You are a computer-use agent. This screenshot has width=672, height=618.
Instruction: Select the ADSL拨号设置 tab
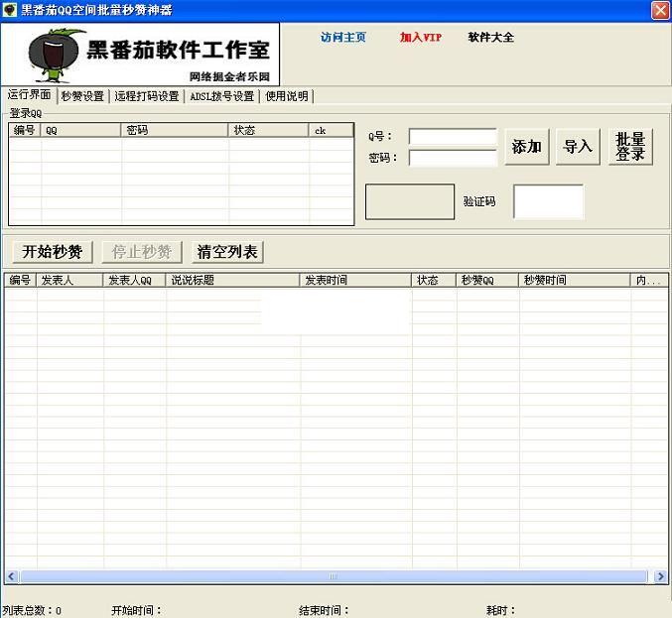222,96
